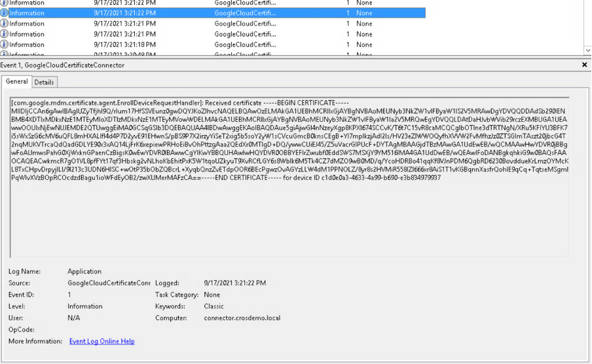Click the info icon of the 3:21:18 PM event
Viewport: 592px width, 364px height.
5,45
